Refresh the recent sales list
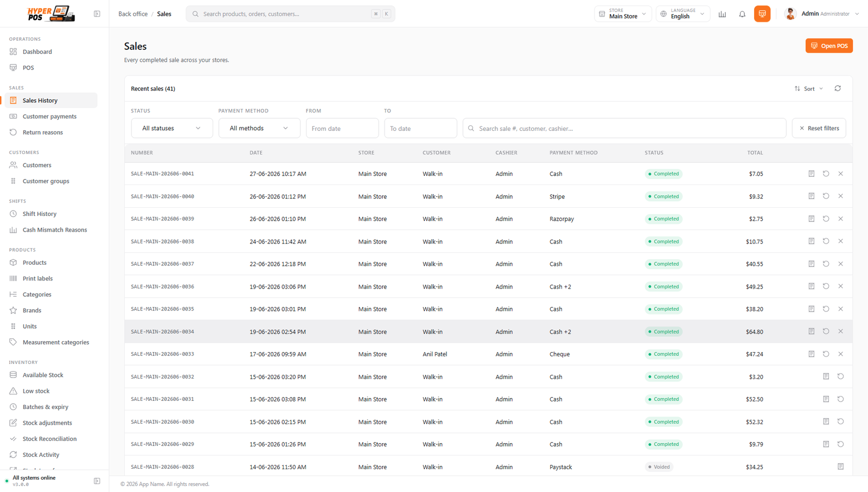This screenshot has width=868, height=492. (x=838, y=88)
